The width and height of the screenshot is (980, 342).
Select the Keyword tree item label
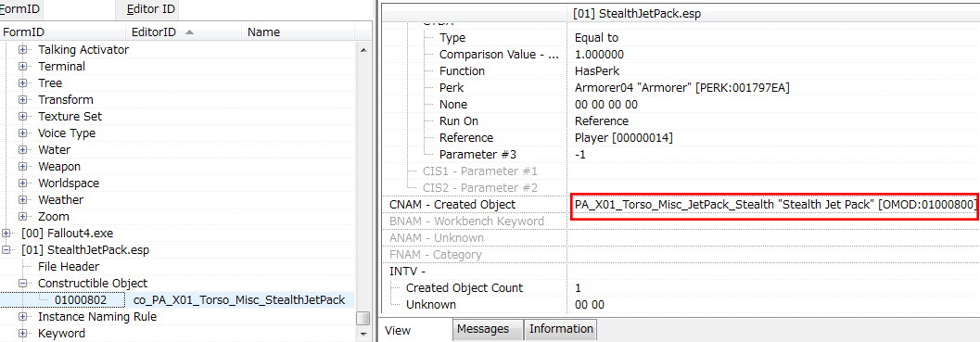(x=62, y=334)
